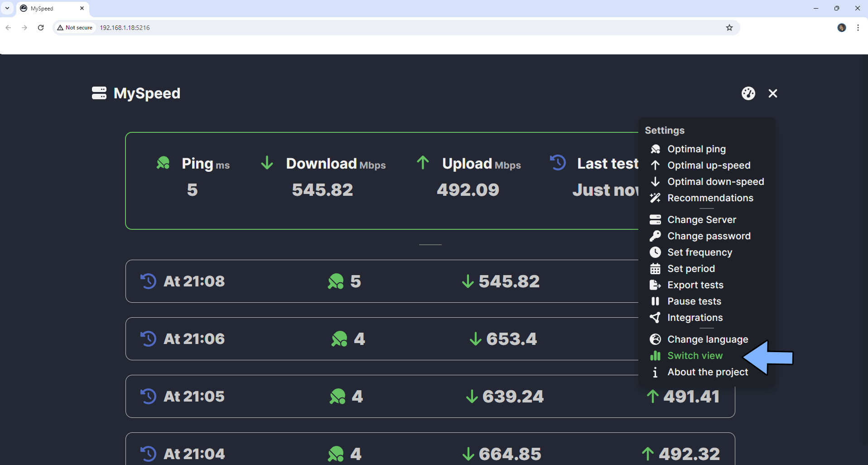Click ping icon in the 21:06 row
Viewport: 868px width, 465px height.
[339, 339]
